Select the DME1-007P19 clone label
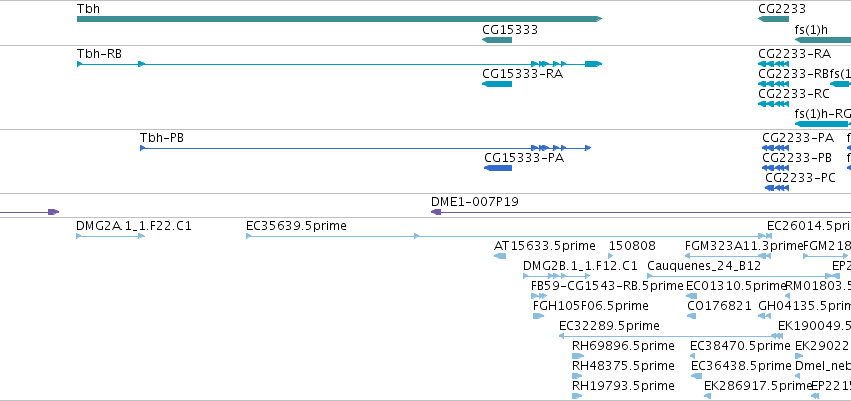Screen dimensions: 851x401 (x=475, y=202)
